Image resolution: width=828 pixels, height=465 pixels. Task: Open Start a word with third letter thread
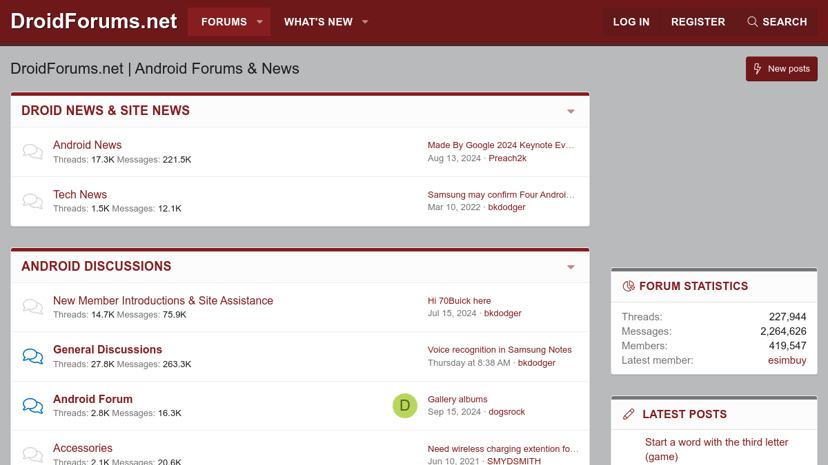click(717, 449)
